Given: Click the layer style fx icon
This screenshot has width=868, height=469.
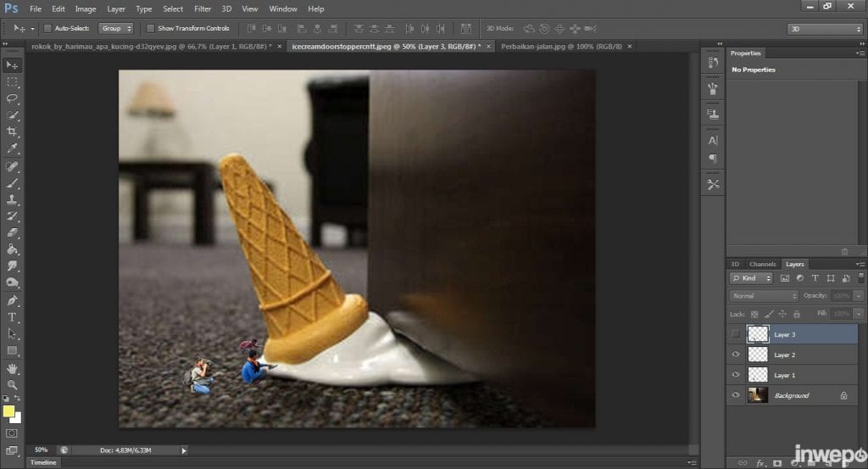Looking at the screenshot, I should coord(760,462).
